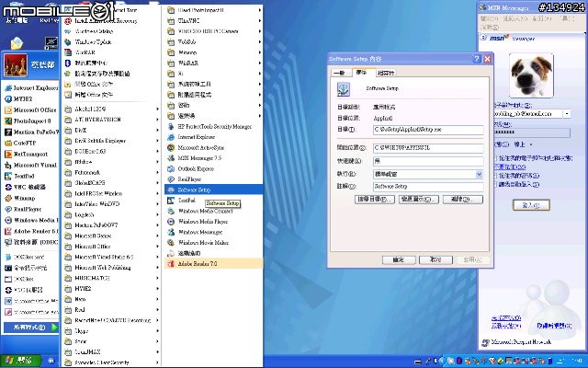Toggle the automatic sign-in checkbox (N)
This screenshot has width=588, height=368.
pos(495,184)
